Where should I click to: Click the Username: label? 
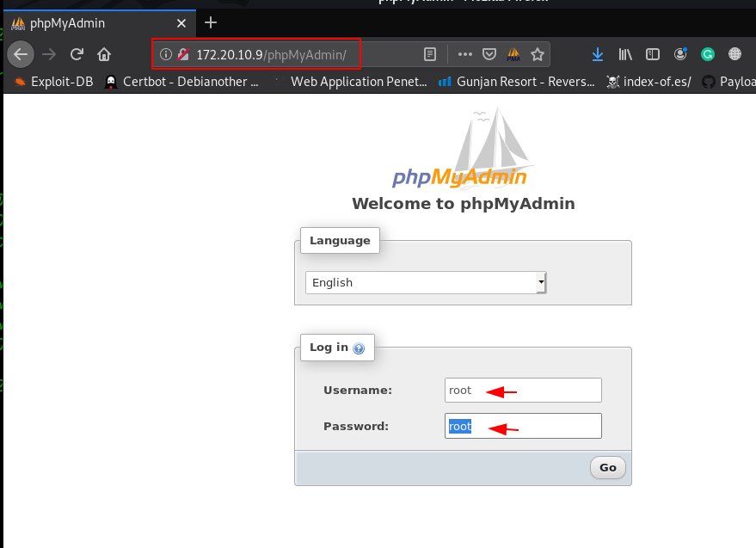[358, 391]
